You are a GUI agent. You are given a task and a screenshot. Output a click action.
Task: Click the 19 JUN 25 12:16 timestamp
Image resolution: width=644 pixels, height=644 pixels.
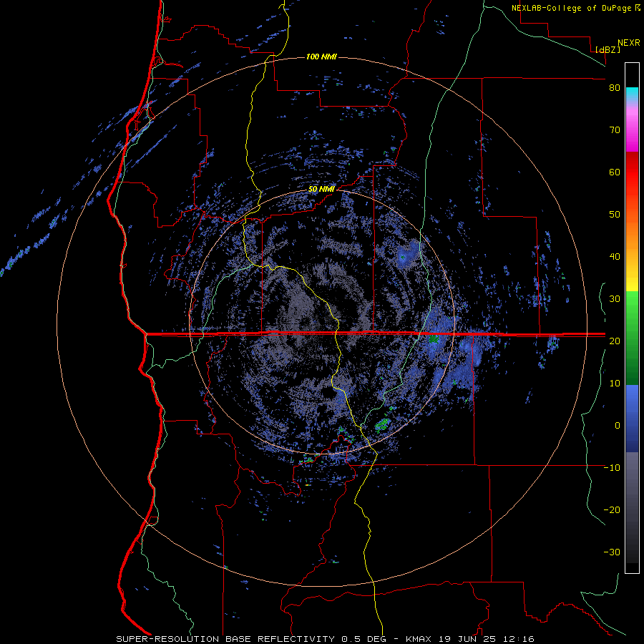[x=487, y=639]
